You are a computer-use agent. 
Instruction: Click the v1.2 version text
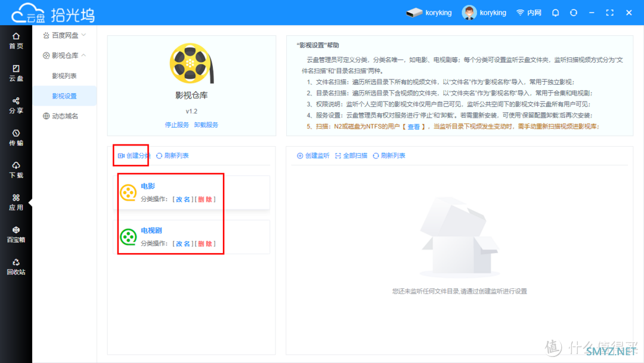(191, 112)
